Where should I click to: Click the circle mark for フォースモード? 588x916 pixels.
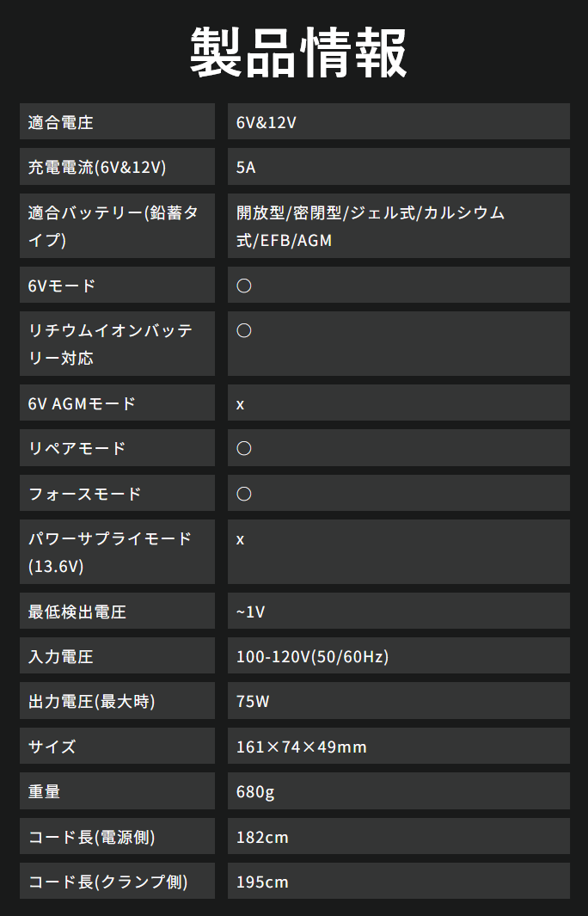click(x=244, y=494)
